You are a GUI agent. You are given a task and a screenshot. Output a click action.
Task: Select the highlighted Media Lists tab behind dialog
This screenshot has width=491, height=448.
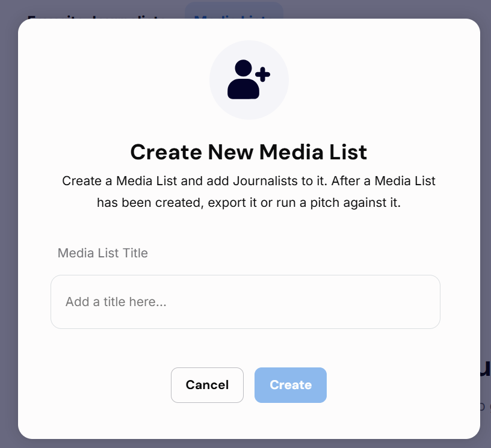[234, 10]
